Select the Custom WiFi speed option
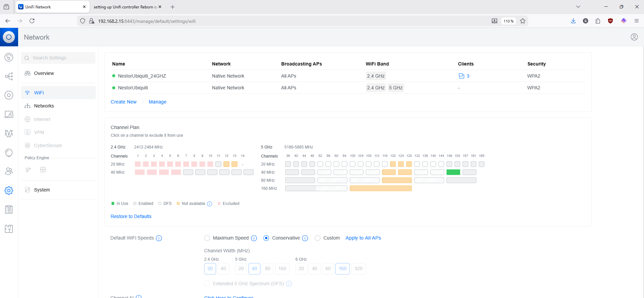 coord(317,238)
